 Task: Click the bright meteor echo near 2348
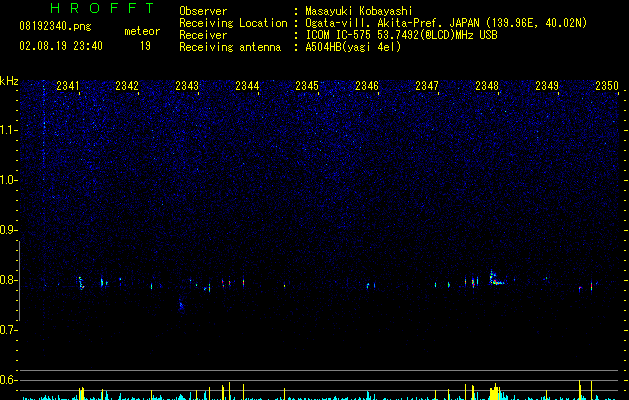[496, 278]
